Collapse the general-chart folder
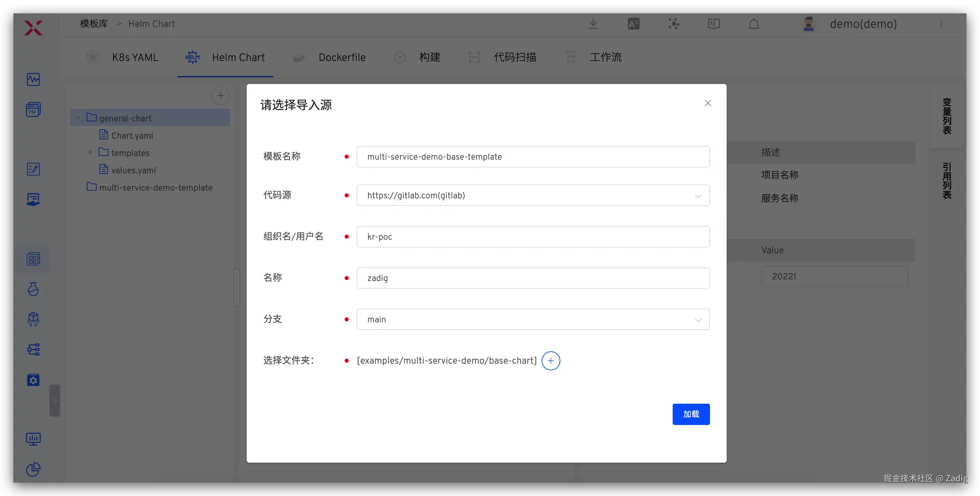This screenshot has width=980, height=496. click(x=78, y=118)
